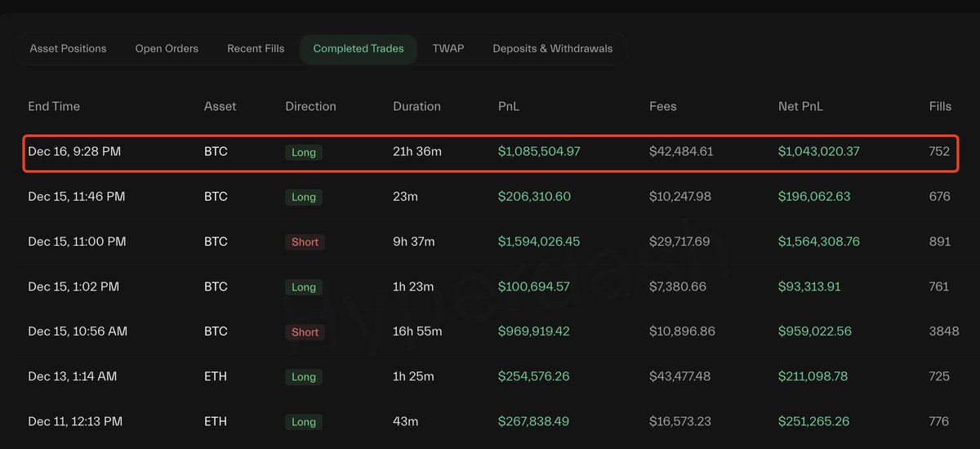Screen dimensions: 980x449
Task: Click the $1,564,308.76 Net PnL value
Action: (818, 242)
